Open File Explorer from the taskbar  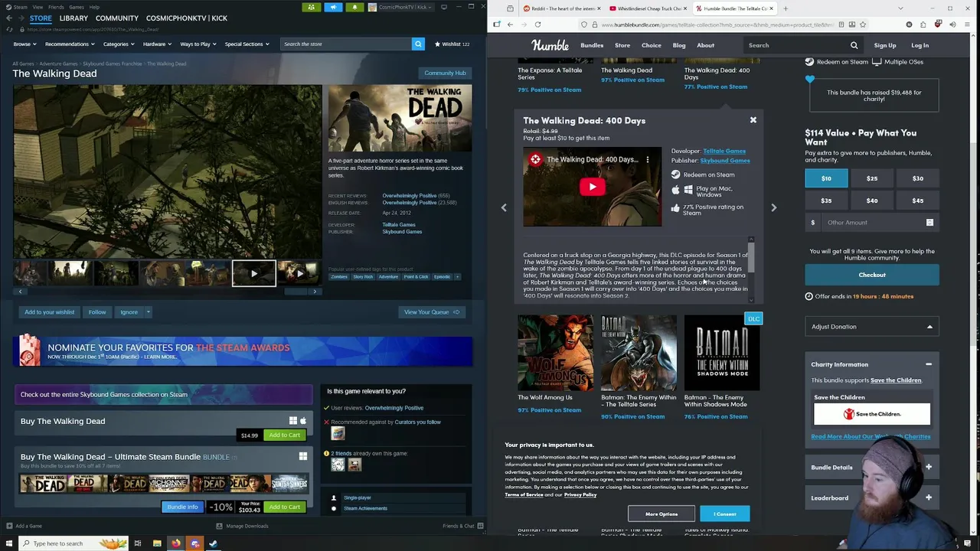pyautogui.click(x=157, y=543)
